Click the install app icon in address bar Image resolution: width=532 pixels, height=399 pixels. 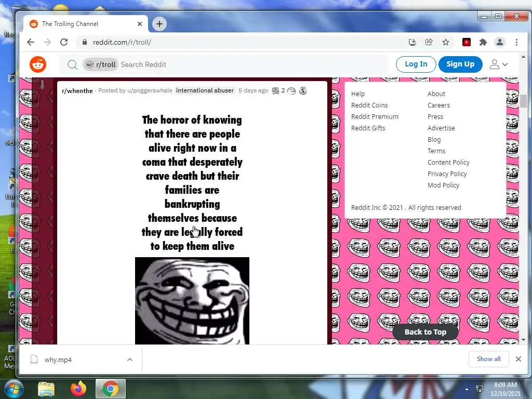pos(412,42)
